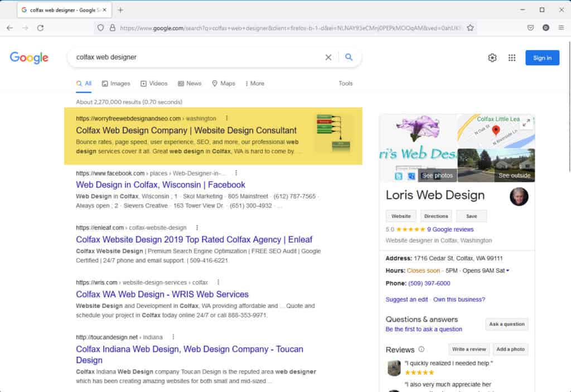Open options menu for the wris.com result
This screenshot has width=571, height=392.
click(218, 282)
